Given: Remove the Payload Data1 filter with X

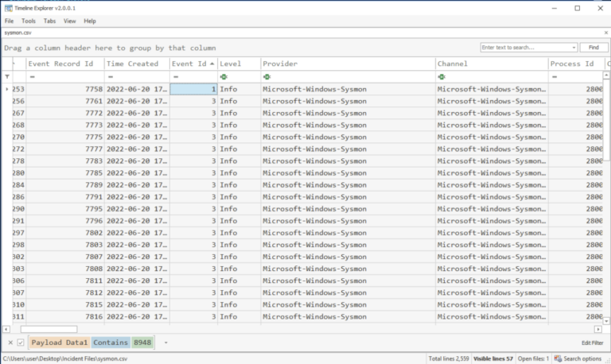Looking at the screenshot, I should 10,343.
